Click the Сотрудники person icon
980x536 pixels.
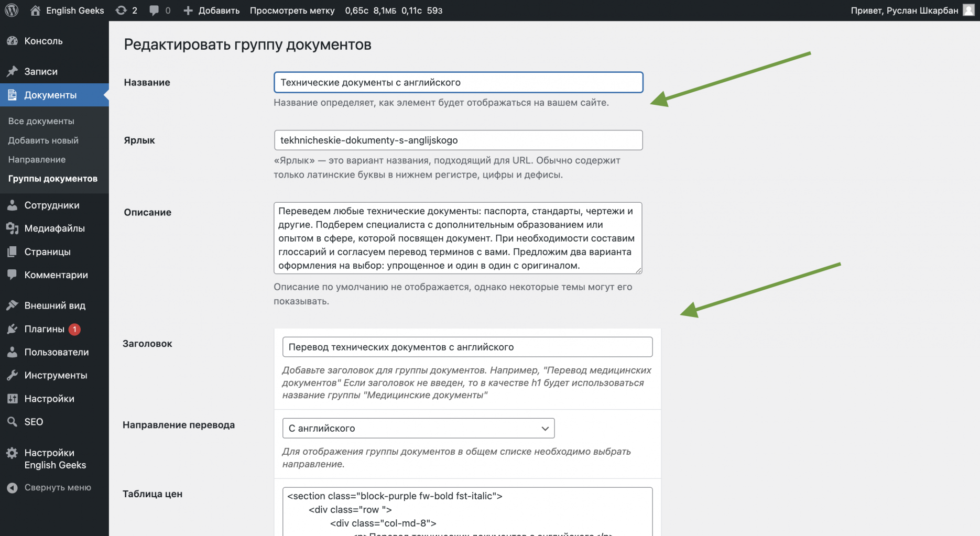coord(12,205)
